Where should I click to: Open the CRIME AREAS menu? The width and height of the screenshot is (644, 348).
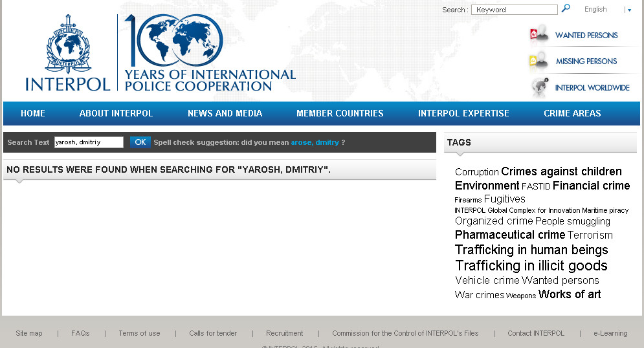573,113
